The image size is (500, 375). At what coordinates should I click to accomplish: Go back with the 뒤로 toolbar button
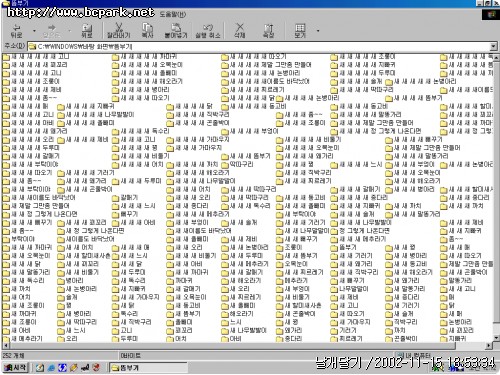[x=16, y=31]
